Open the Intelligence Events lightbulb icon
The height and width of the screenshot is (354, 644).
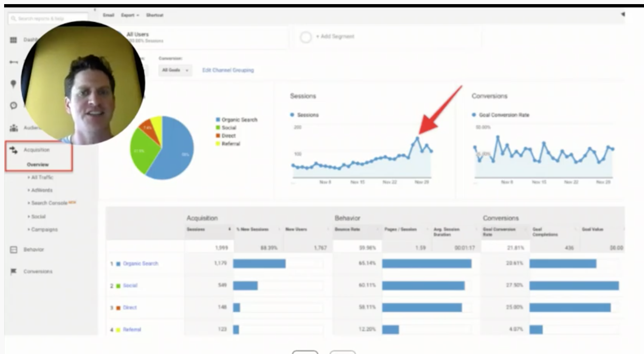click(x=14, y=84)
